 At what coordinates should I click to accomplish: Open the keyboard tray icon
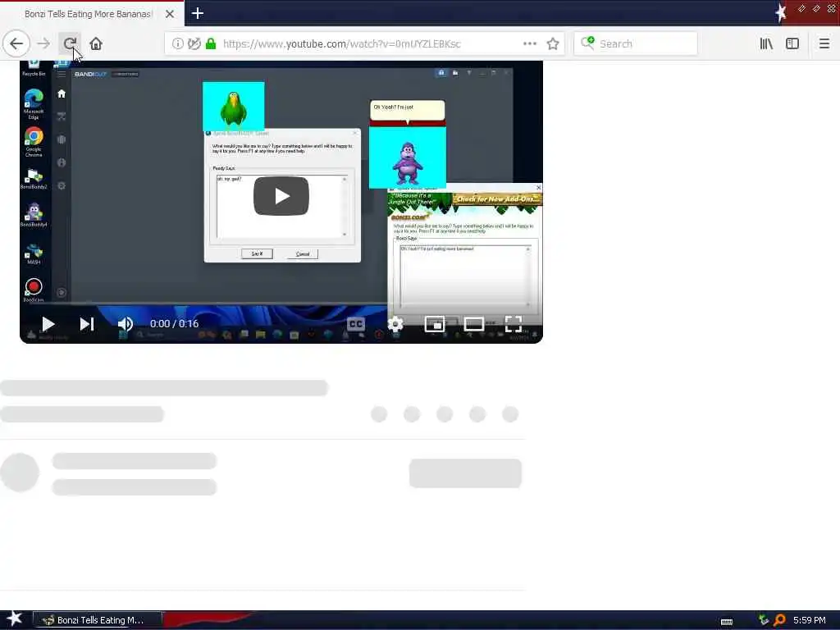tap(727, 622)
